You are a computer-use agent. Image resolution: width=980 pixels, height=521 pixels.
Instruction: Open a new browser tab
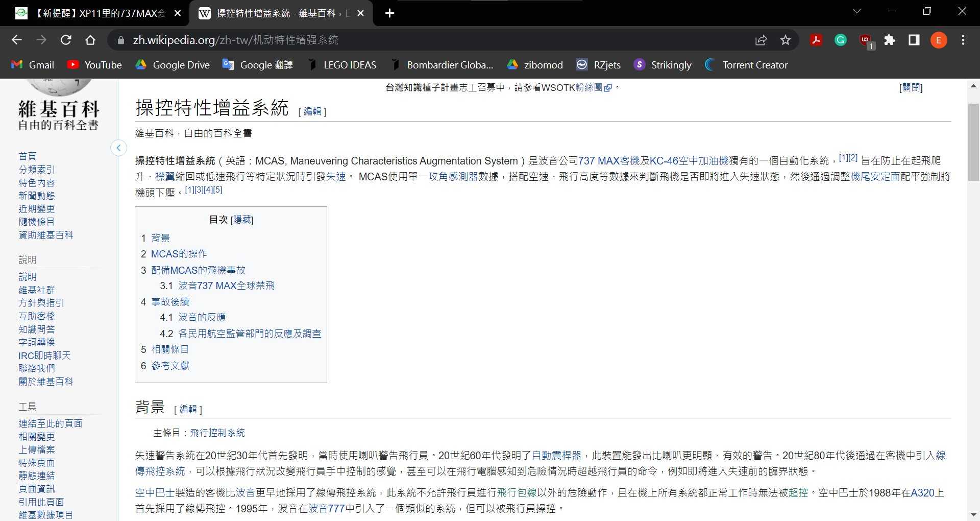pos(389,13)
